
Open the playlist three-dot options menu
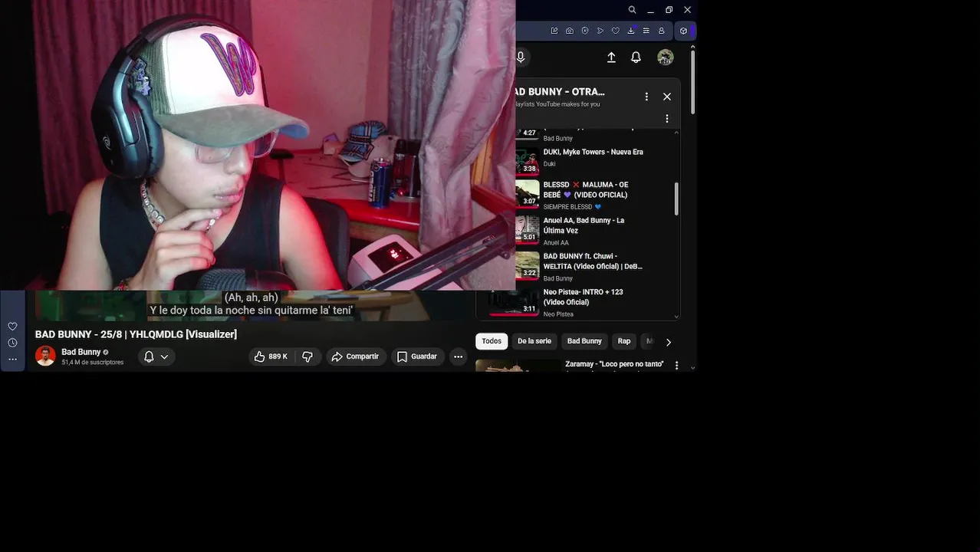click(646, 97)
